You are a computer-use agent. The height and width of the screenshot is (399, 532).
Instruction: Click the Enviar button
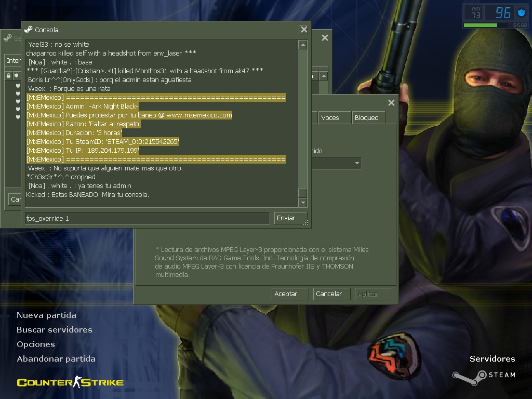point(290,218)
